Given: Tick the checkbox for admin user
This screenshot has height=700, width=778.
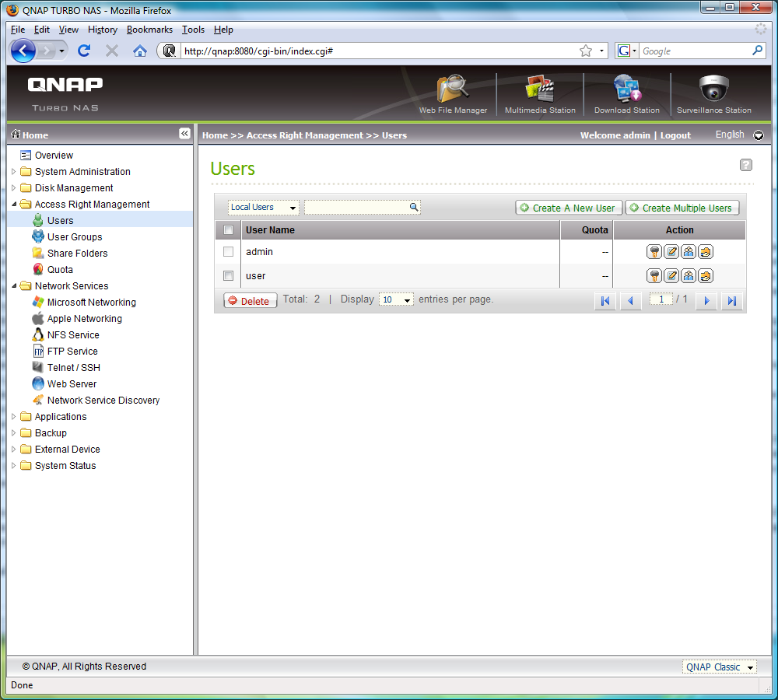Looking at the screenshot, I should pyautogui.click(x=228, y=251).
